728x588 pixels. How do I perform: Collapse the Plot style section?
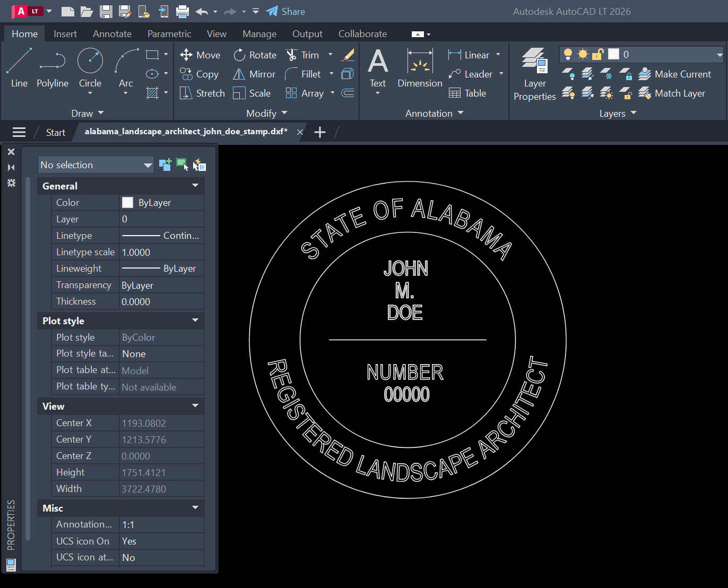[195, 320]
